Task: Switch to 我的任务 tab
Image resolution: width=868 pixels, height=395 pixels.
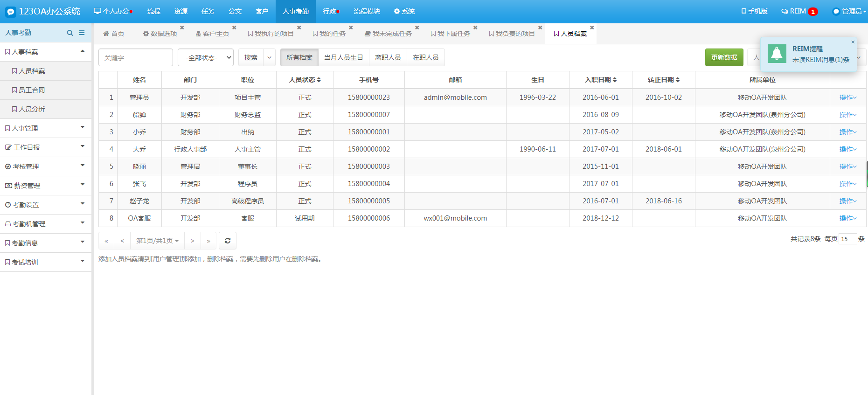Action: (329, 34)
